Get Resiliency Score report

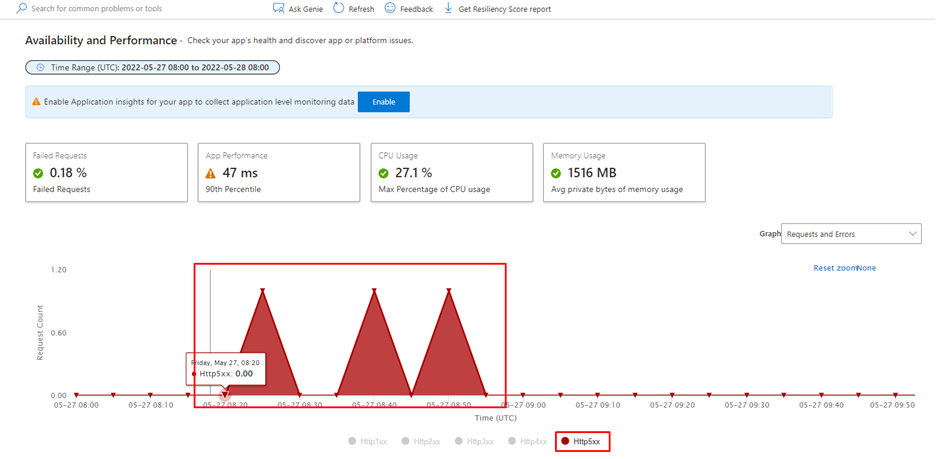point(504,9)
